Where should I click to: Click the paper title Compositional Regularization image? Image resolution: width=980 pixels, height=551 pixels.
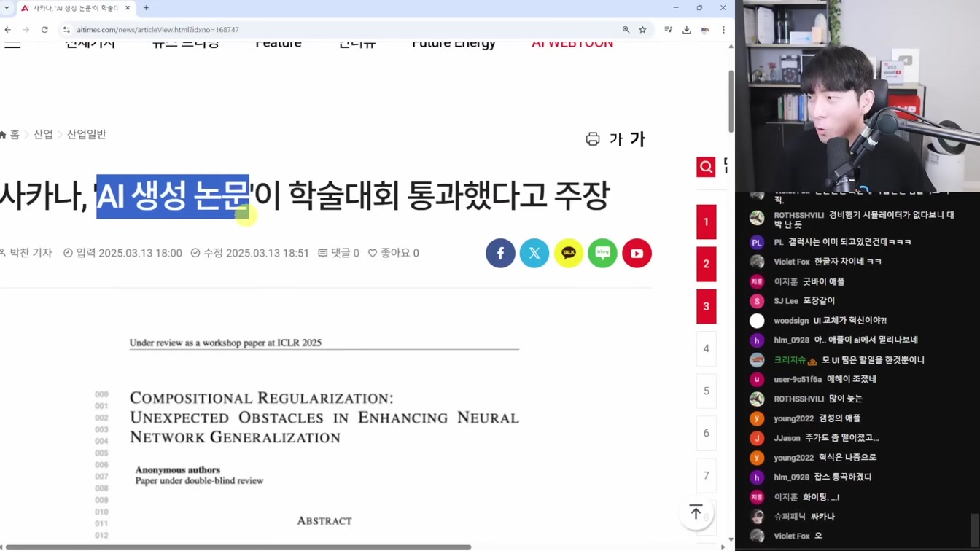pos(324,418)
